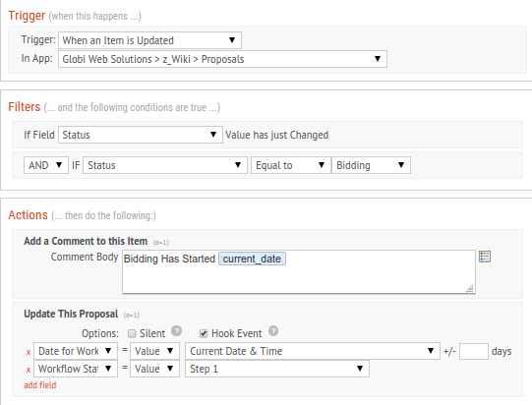Image resolution: width=532 pixels, height=405 pixels.
Task: Click the help icon next to Silent
Action: (176, 330)
